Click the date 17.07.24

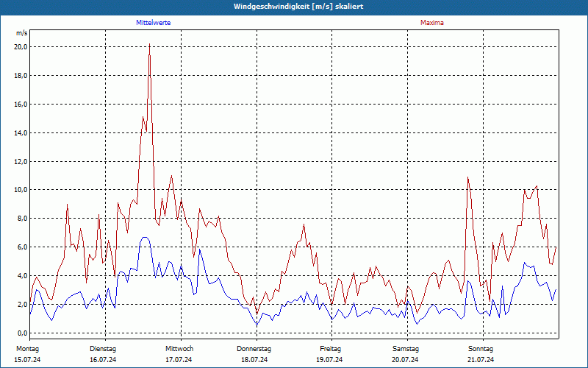pyautogui.click(x=179, y=360)
